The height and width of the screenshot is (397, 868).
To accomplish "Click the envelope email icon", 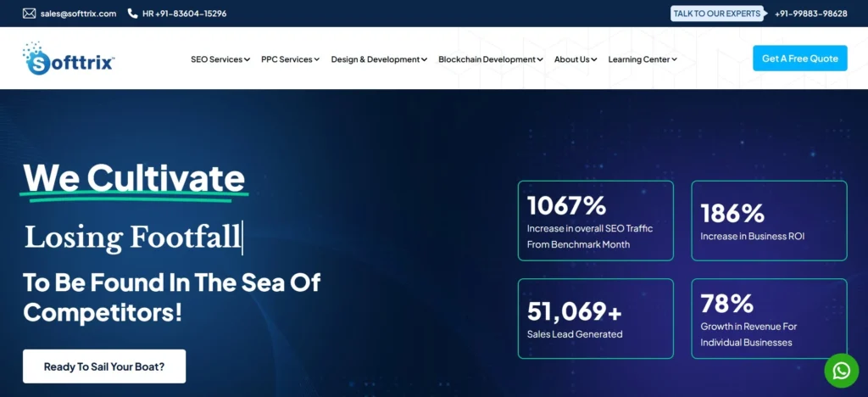I will click(30, 14).
